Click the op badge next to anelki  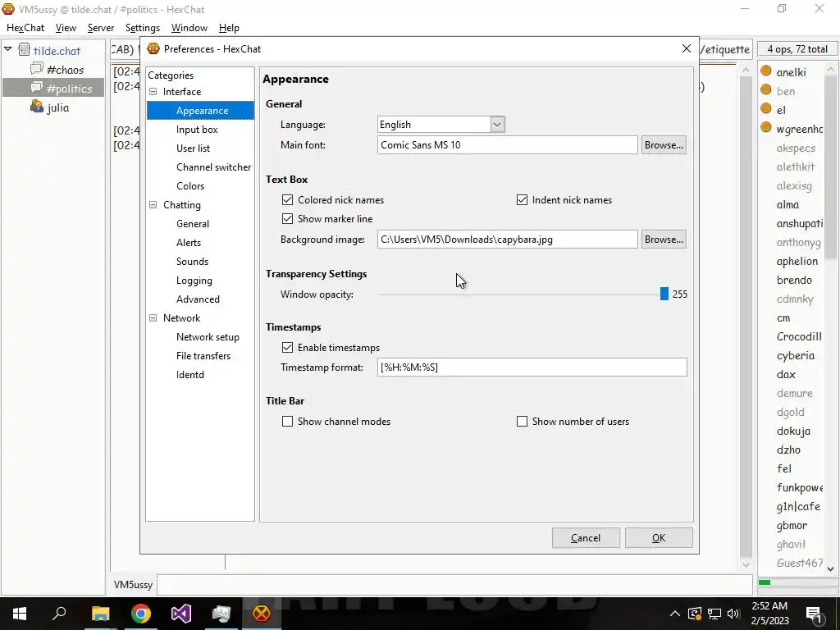click(766, 71)
